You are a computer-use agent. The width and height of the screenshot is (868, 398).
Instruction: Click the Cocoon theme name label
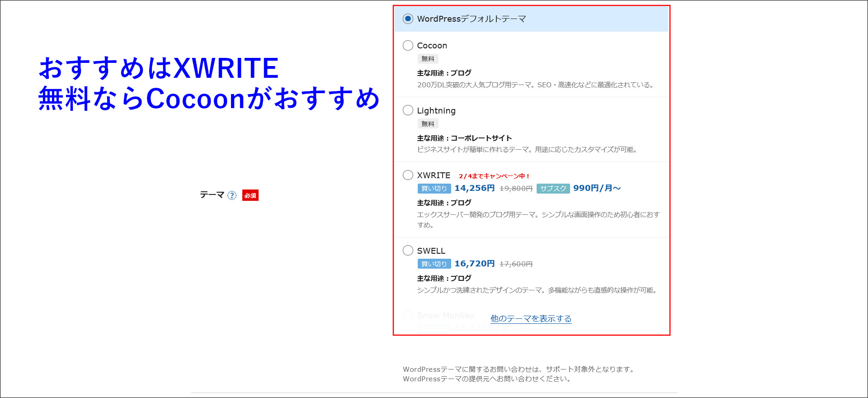click(x=432, y=46)
